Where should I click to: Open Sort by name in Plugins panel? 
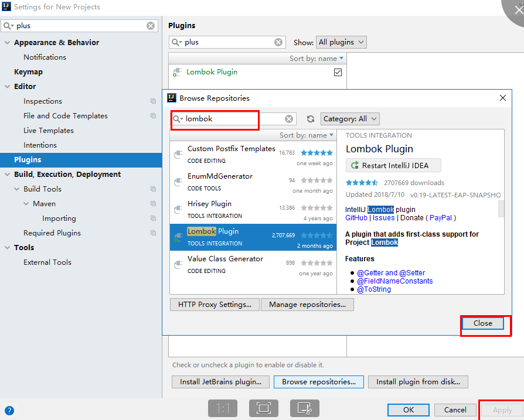(x=316, y=59)
